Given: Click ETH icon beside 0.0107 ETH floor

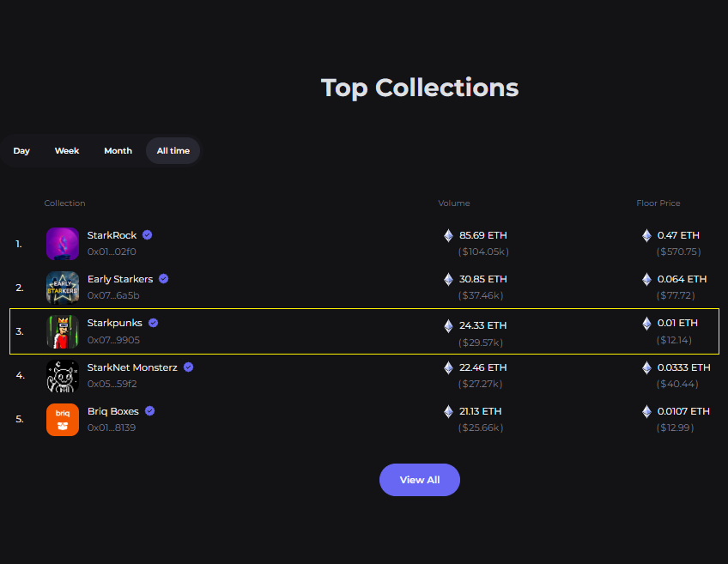Looking at the screenshot, I should [646, 411].
